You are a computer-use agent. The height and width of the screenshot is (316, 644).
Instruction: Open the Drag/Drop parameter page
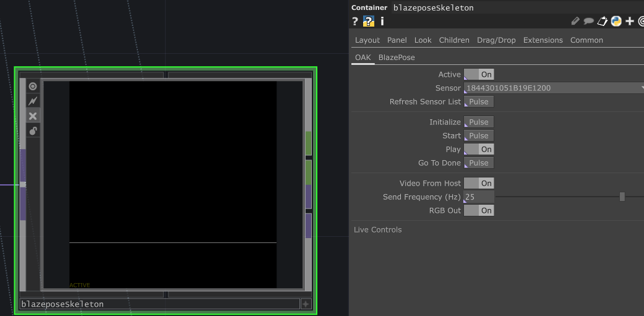click(496, 40)
